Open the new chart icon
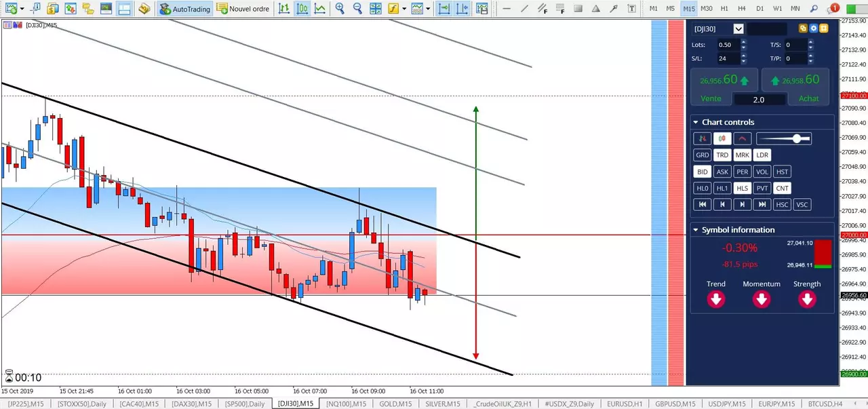This screenshot has height=409, width=868. [11, 9]
